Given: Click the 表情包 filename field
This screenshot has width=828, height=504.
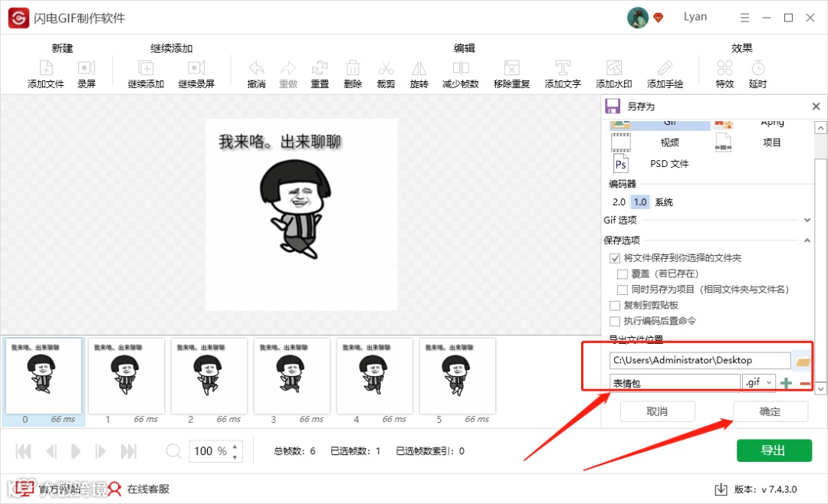Looking at the screenshot, I should 675,383.
